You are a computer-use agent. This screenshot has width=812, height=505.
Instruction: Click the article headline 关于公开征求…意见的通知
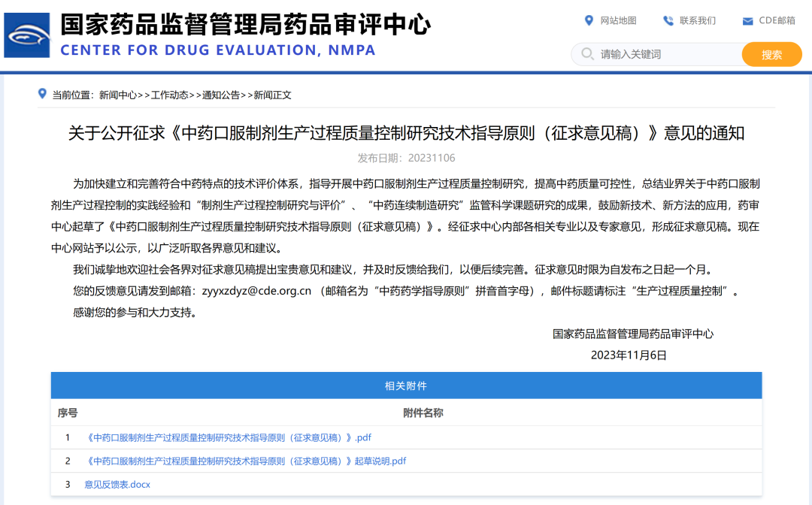[406, 134]
